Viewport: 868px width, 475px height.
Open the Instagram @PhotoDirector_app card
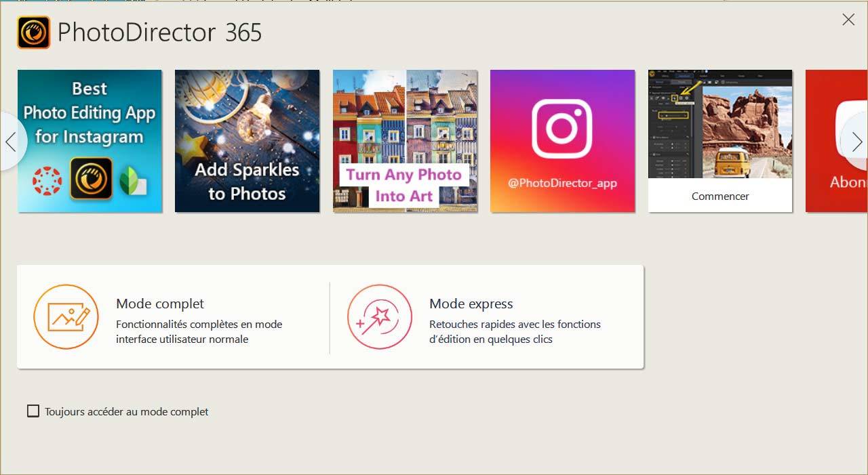562,141
